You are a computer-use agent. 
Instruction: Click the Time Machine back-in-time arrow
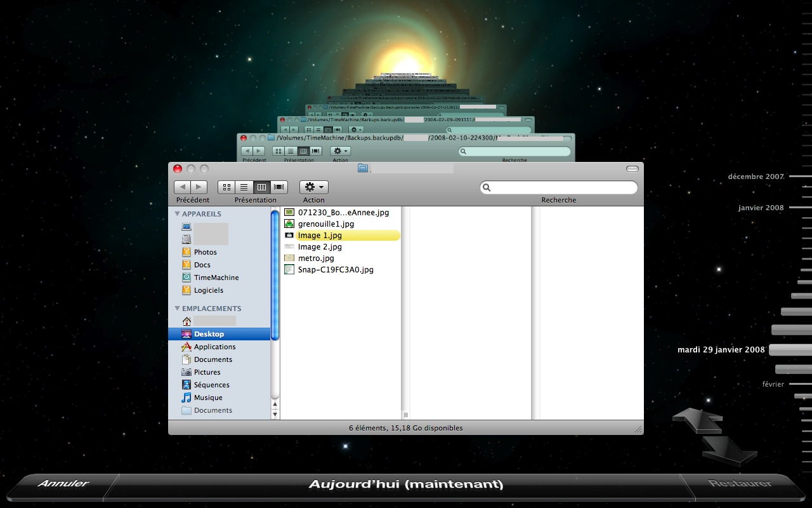[697, 420]
